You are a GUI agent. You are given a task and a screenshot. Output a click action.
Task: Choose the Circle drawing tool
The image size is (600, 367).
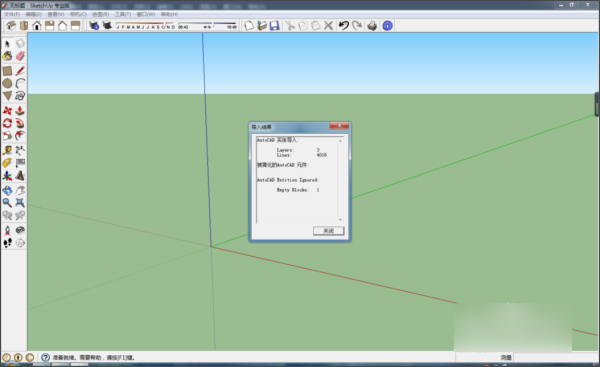point(7,83)
